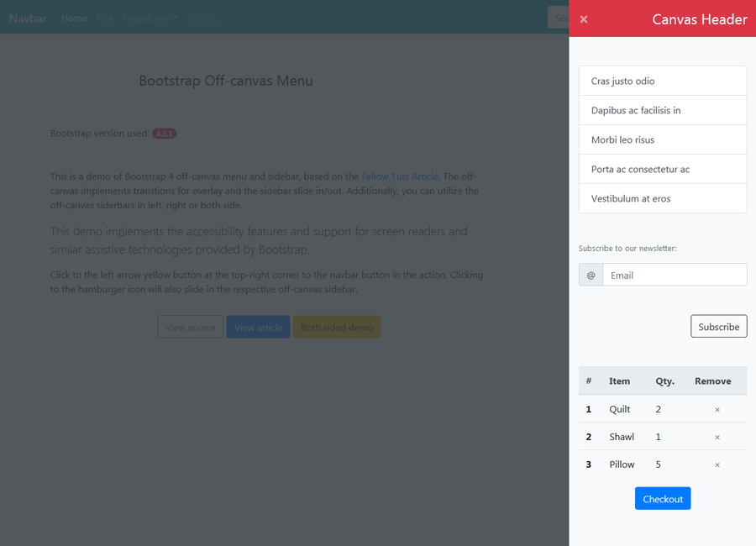Click the @ symbol addon by Email
Image resolution: width=756 pixels, height=546 pixels.
click(x=591, y=276)
